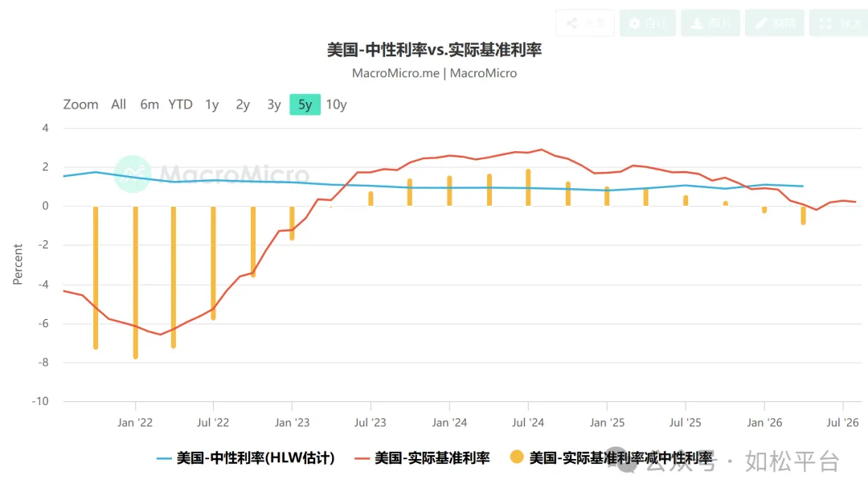Click the Jan '25 x-axis label

607,422
